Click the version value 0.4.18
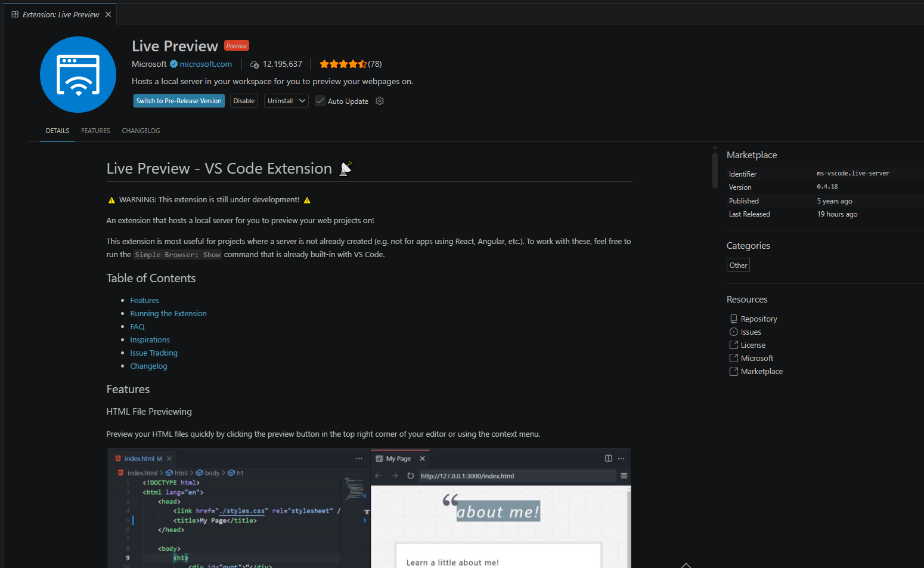This screenshot has width=924, height=568. [x=827, y=187]
